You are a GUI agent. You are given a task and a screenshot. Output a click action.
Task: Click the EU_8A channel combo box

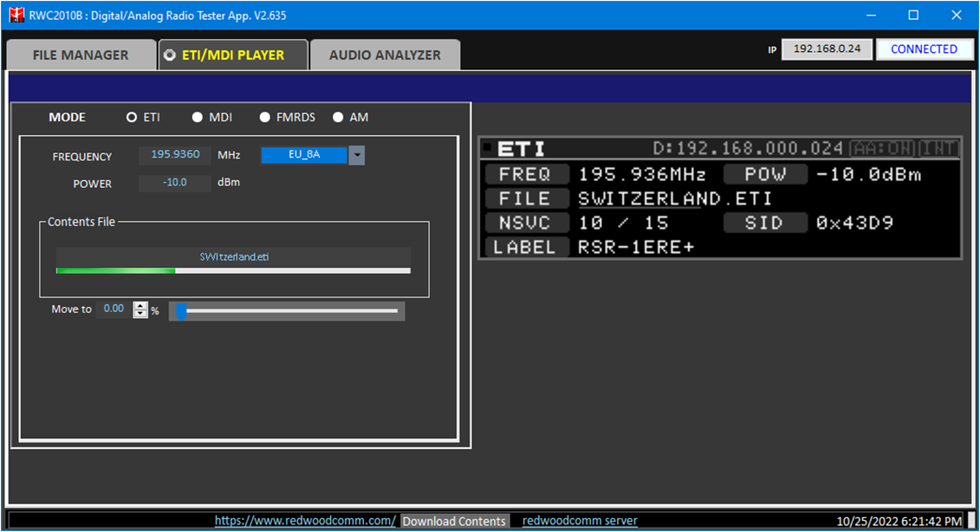click(x=304, y=154)
